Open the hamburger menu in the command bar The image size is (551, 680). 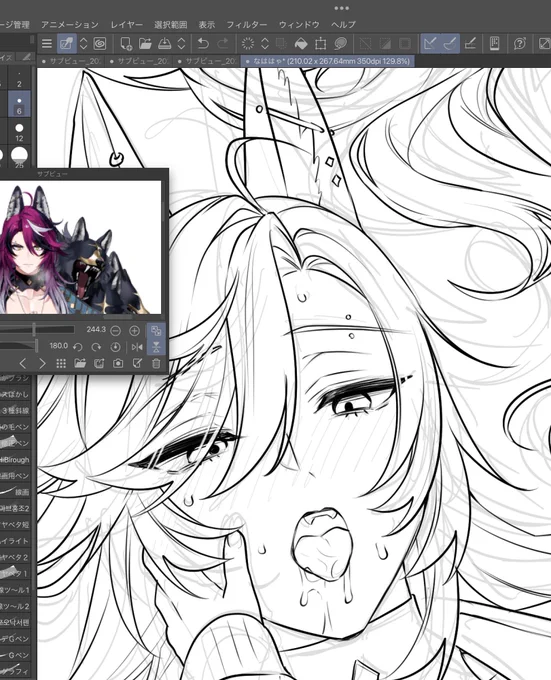pos(47,43)
